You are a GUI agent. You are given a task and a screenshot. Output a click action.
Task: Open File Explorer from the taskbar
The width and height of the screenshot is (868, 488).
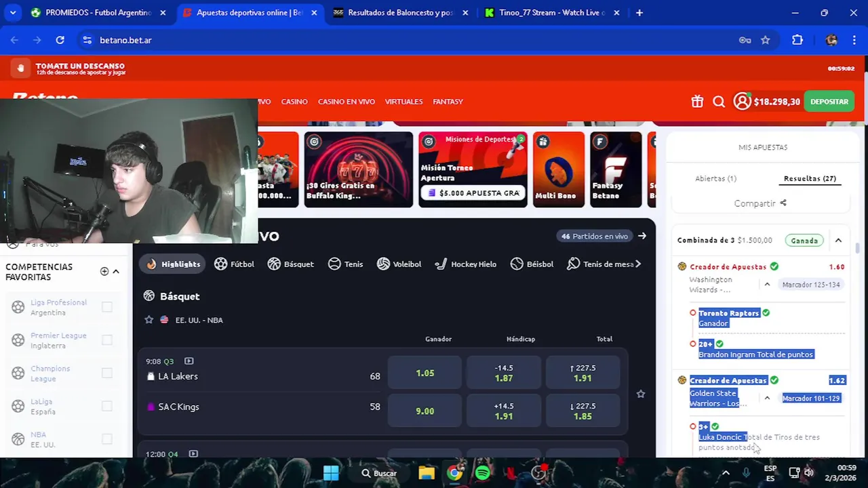tap(426, 473)
